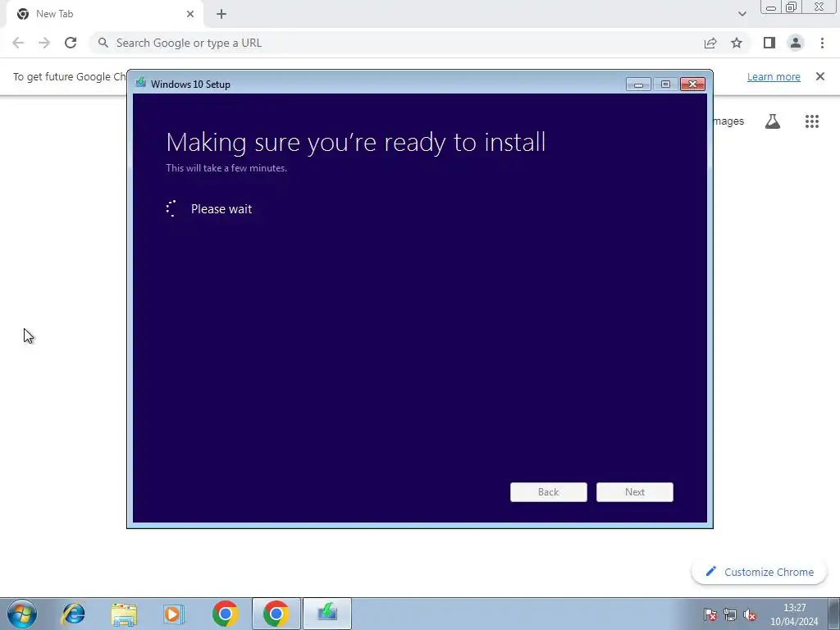840x630 pixels.
Task: Minimize the Windows 10 Setup window
Action: click(638, 84)
